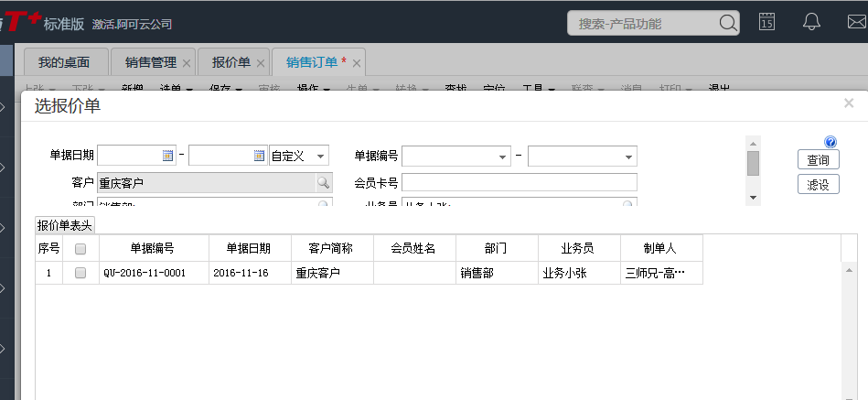Click the customer lookup magnifier icon
The width and height of the screenshot is (868, 400).
pos(323,182)
